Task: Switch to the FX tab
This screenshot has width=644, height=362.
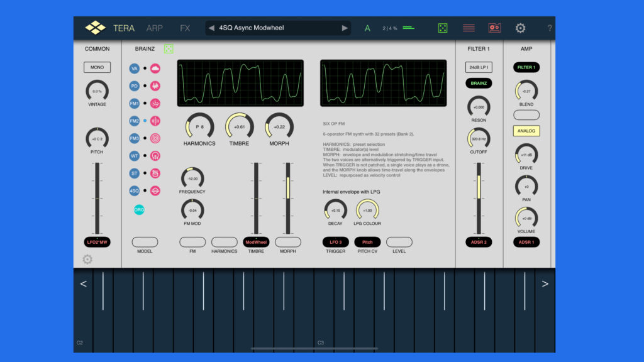Action: click(185, 28)
